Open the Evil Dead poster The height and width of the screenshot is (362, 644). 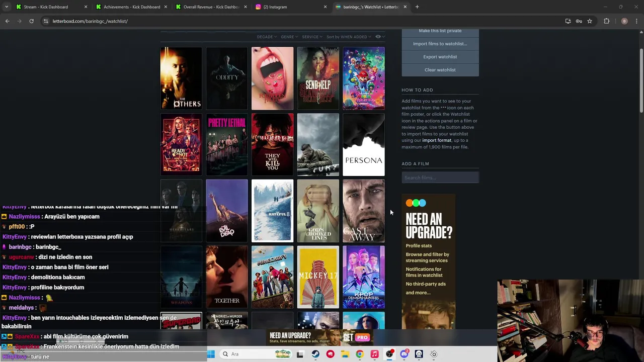[227, 211]
